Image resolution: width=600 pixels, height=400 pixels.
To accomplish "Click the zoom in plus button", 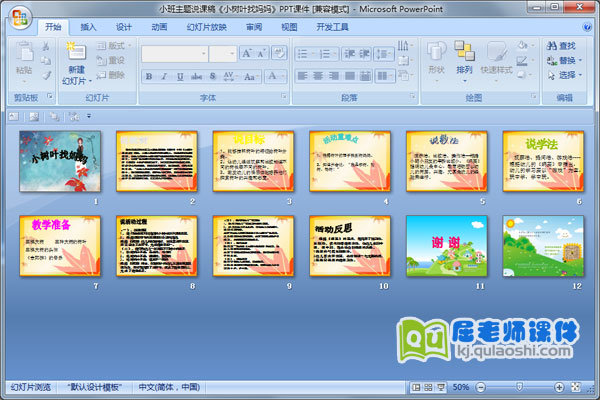I will click(x=560, y=387).
